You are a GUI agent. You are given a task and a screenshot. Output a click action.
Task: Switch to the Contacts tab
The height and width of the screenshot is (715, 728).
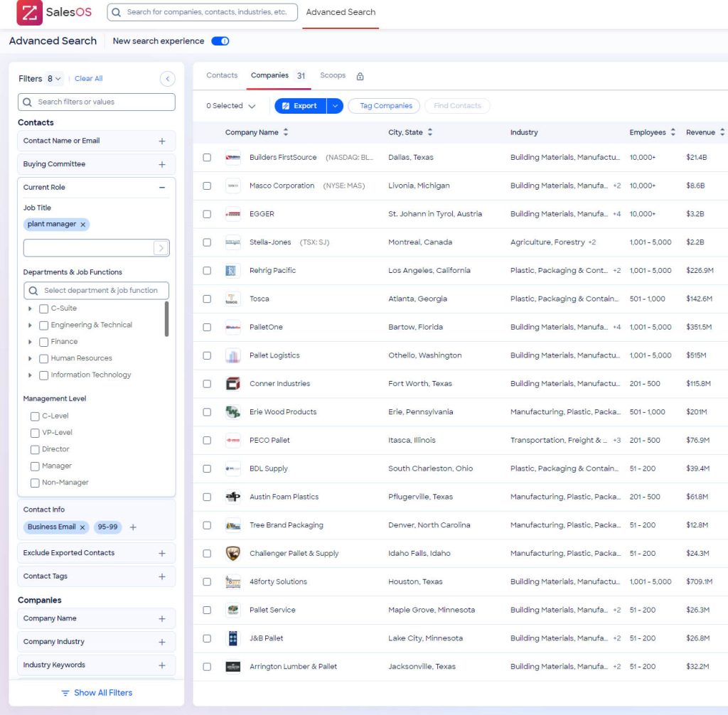222,75
